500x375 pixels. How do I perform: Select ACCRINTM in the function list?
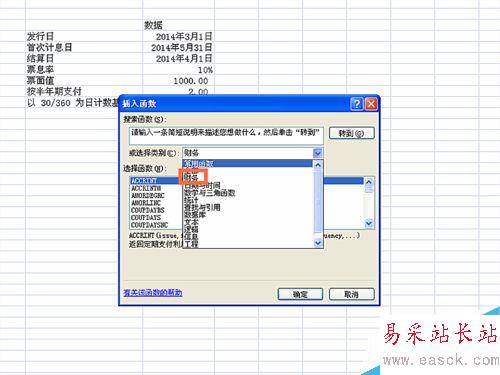146,188
